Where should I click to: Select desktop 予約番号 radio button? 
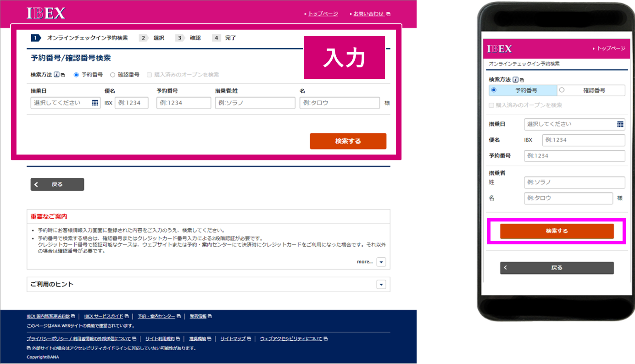click(x=76, y=75)
